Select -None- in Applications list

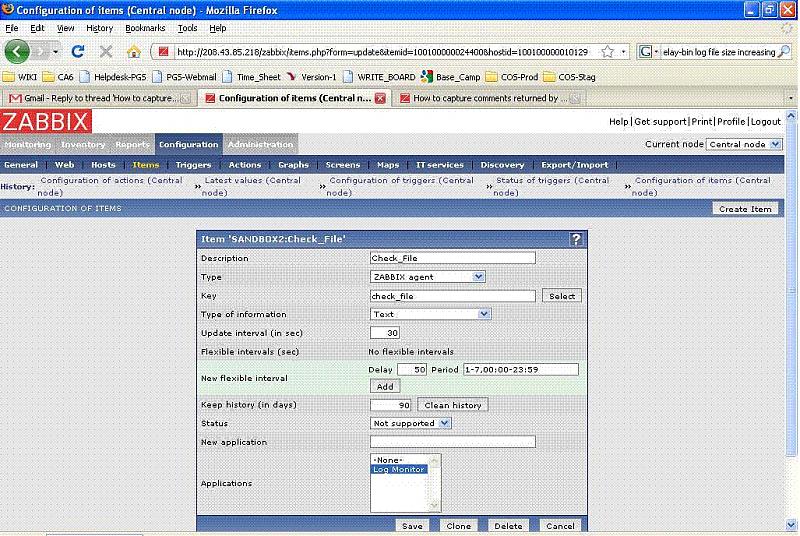[x=388, y=460]
